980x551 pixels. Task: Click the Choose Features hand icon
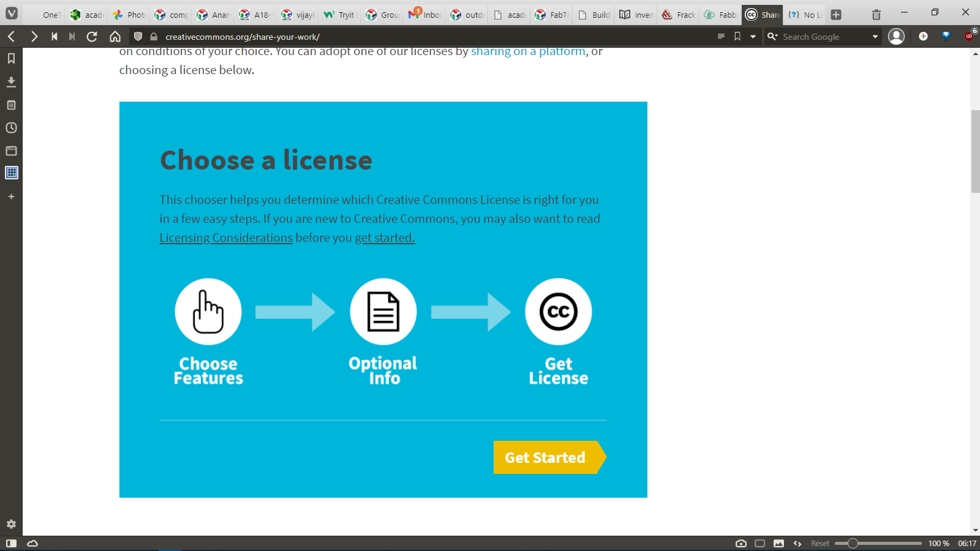tap(208, 312)
